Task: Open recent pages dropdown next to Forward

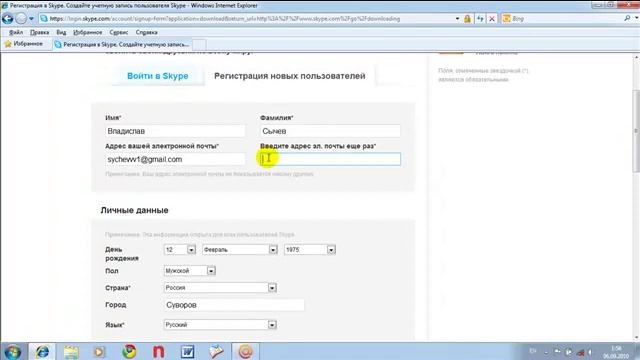Action: click(31, 19)
